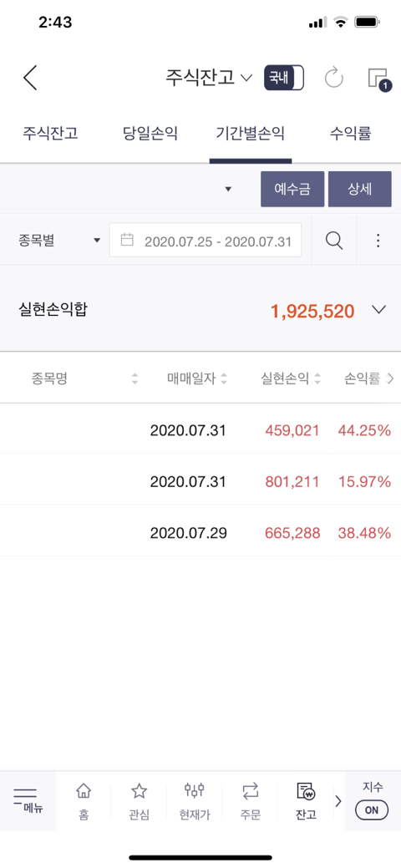
Task: Expand the 실현손익합 total chevron
Action: 378,310
